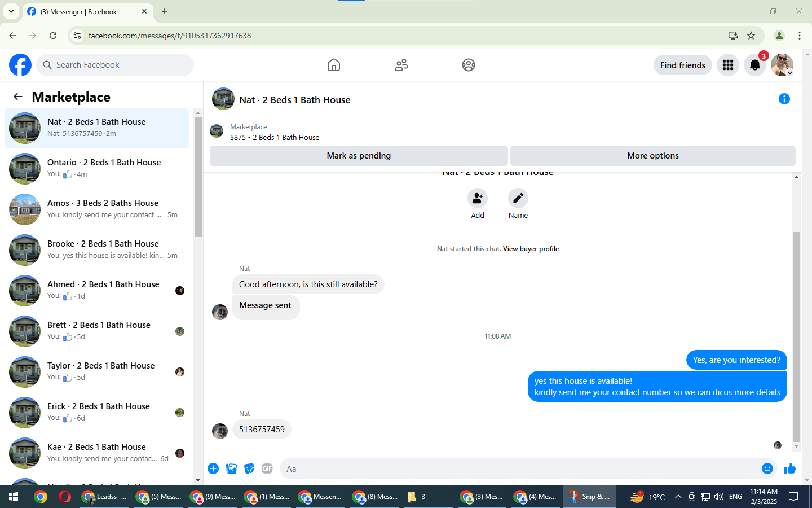Image resolution: width=812 pixels, height=508 pixels.
Task: Show hidden system tray icons
Action: (678, 497)
